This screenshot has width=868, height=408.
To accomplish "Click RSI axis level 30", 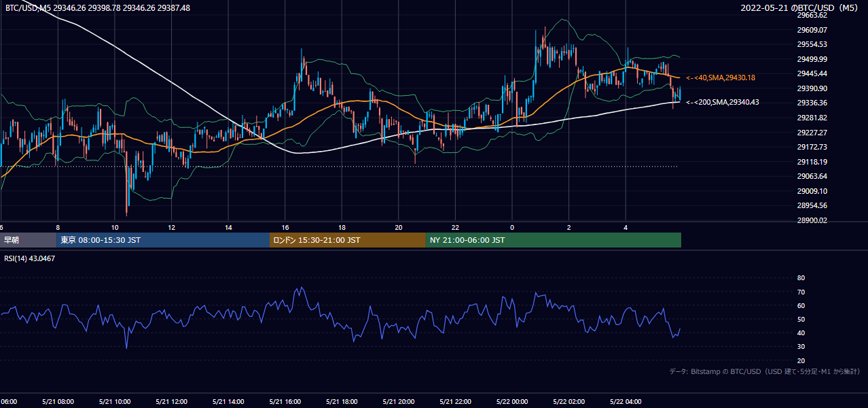I will click(x=801, y=347).
